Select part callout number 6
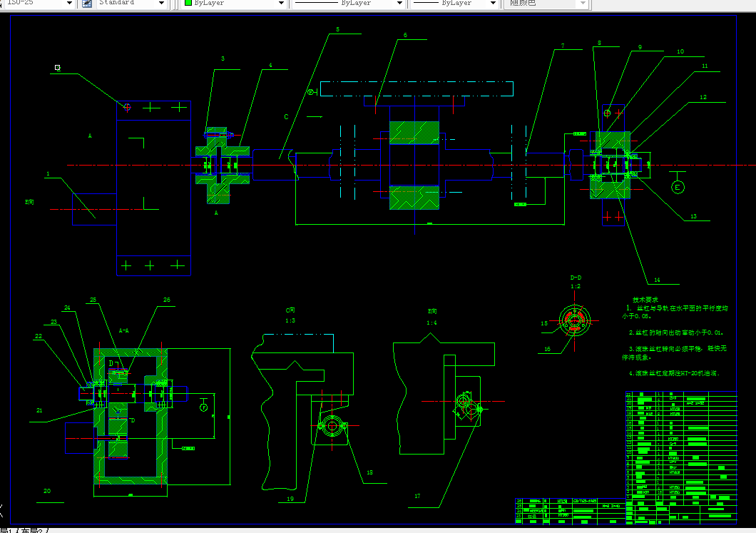756x533 pixels. (405, 35)
